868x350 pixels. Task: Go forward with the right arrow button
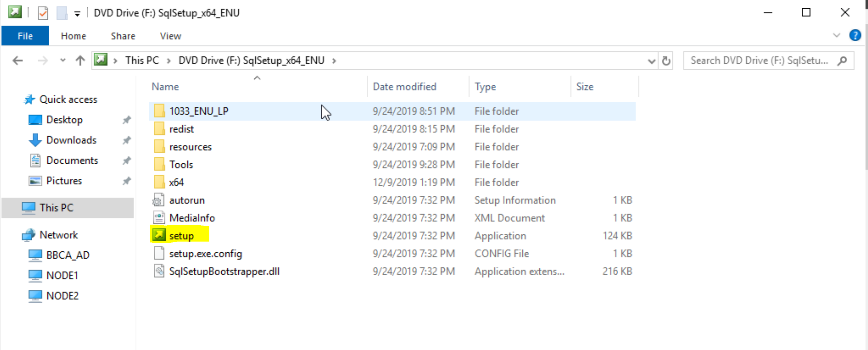(43, 61)
